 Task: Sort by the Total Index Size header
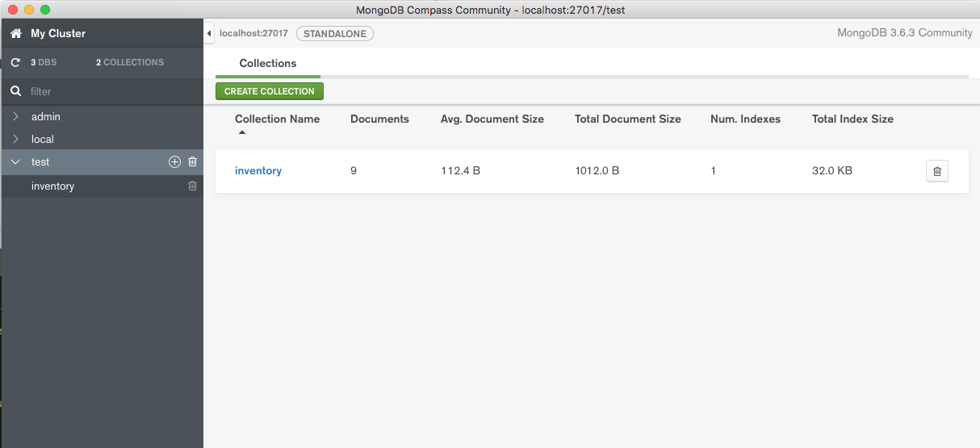[x=852, y=119]
